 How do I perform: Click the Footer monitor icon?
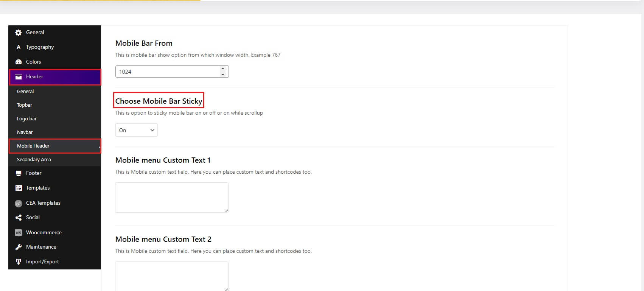[x=18, y=173]
